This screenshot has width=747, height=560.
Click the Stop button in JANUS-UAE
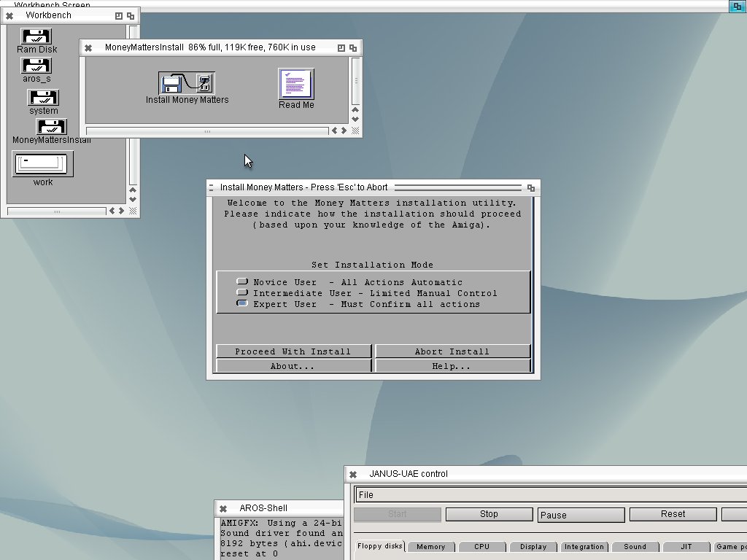click(x=489, y=514)
